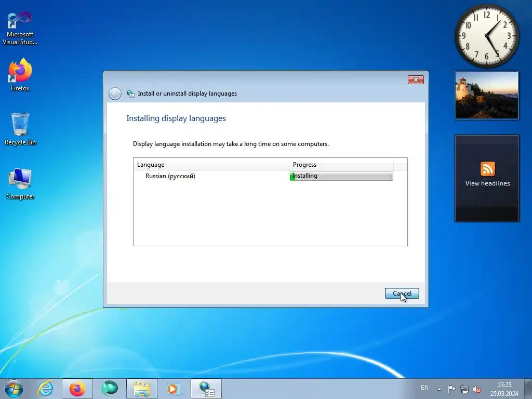Viewport: 532px width, 399px height.
Task: Open the green globe browser taskbar icon
Action: point(109,389)
